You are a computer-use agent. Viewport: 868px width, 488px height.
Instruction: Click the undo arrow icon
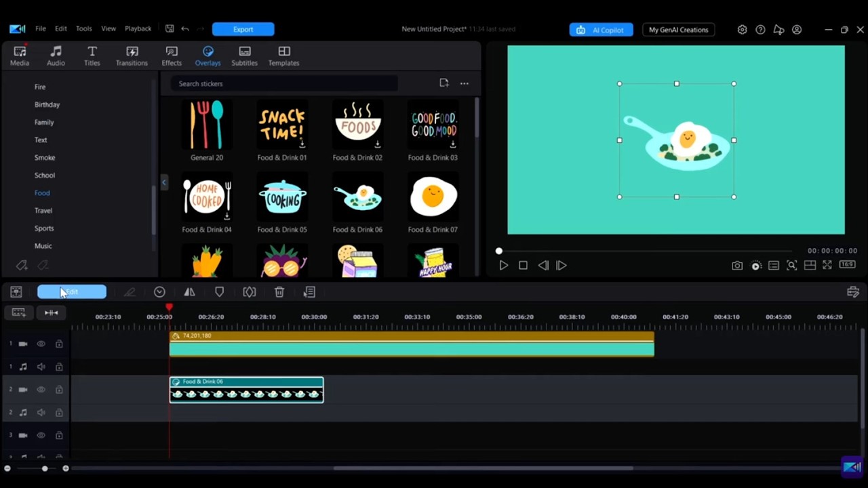[185, 29]
